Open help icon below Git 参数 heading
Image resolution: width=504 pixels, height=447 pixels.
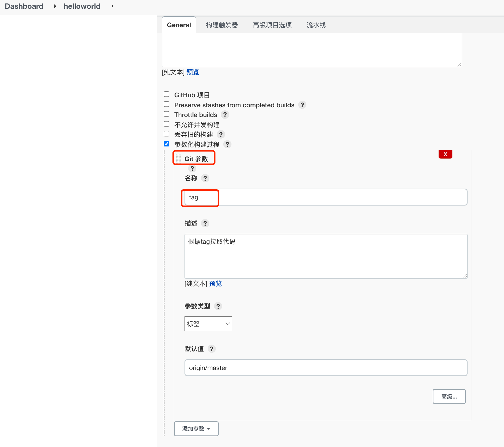pos(192,169)
